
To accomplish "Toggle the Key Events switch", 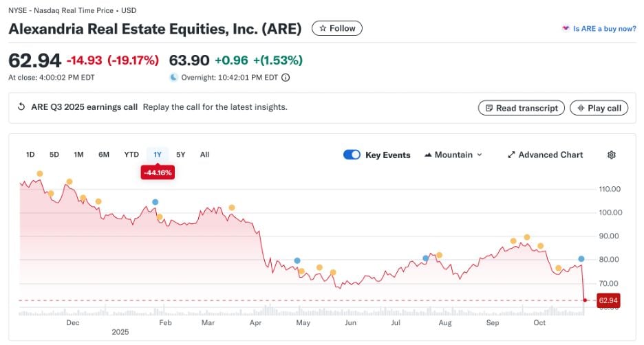I will (x=352, y=155).
